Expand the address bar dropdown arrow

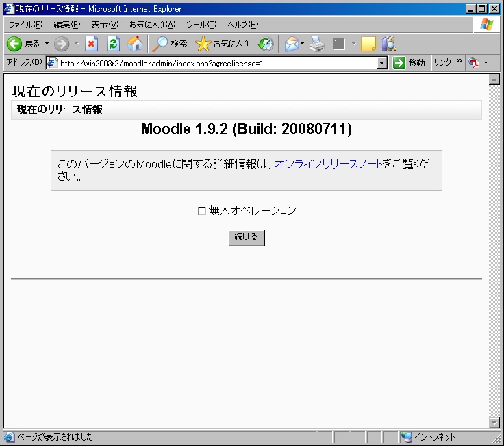pos(381,63)
